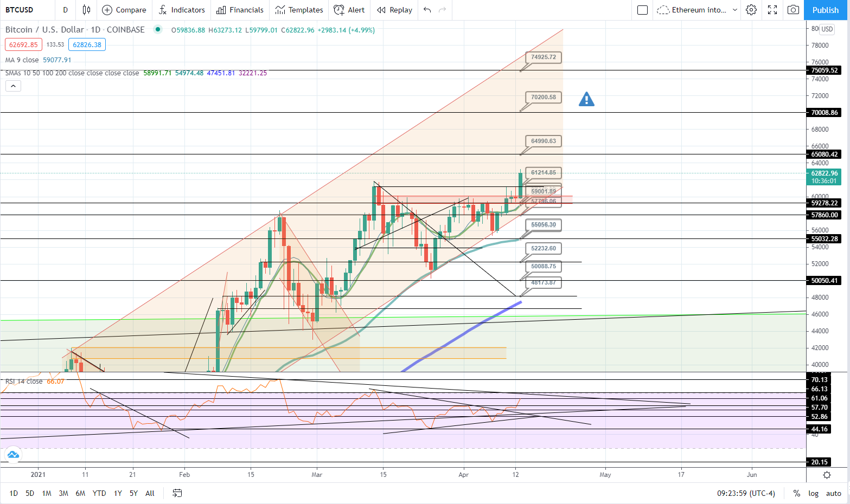Click the Publish button

(x=825, y=10)
